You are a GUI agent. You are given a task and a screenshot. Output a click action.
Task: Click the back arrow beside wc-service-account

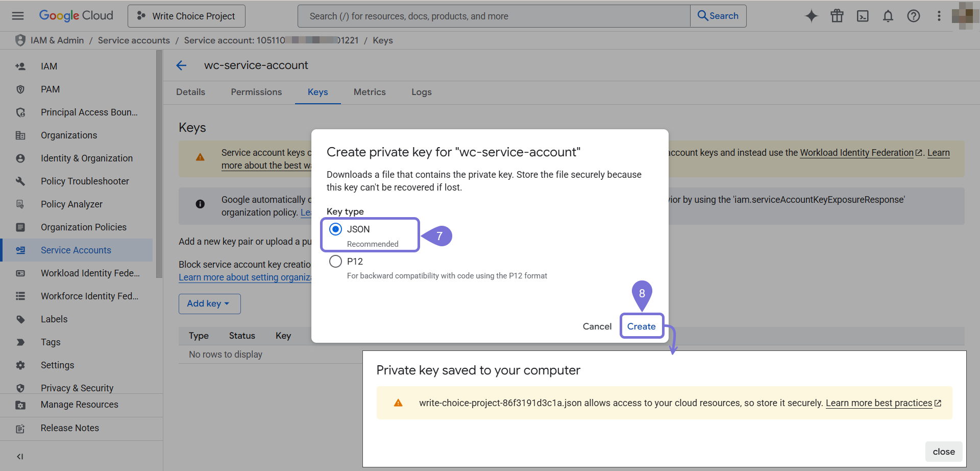point(181,65)
